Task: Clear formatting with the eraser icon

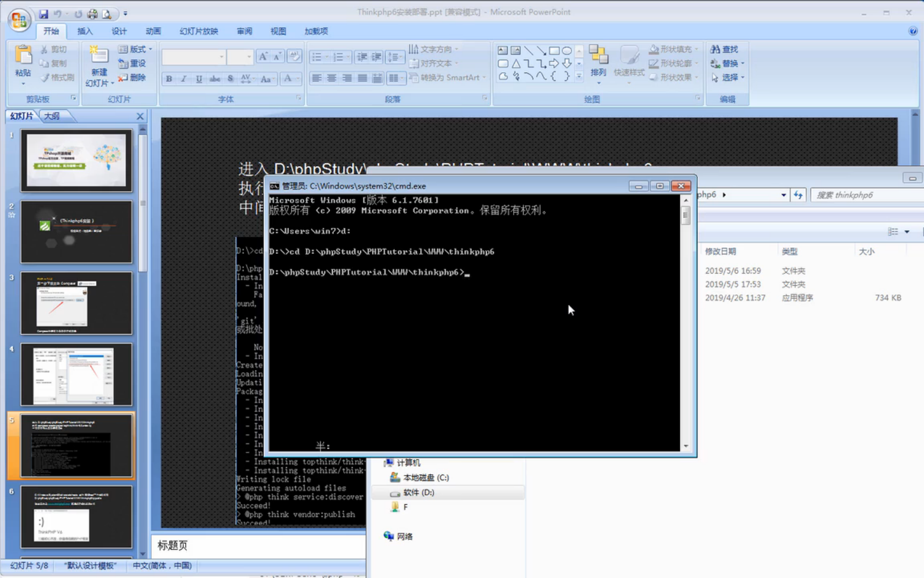Action: click(294, 56)
